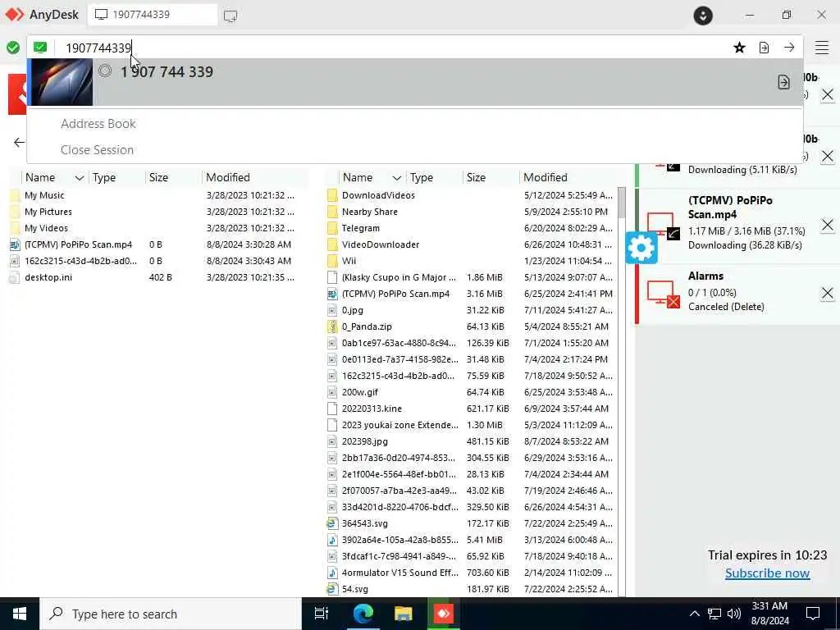
Task: Select the 1 907 744 339 suggestion
Action: [x=415, y=82]
